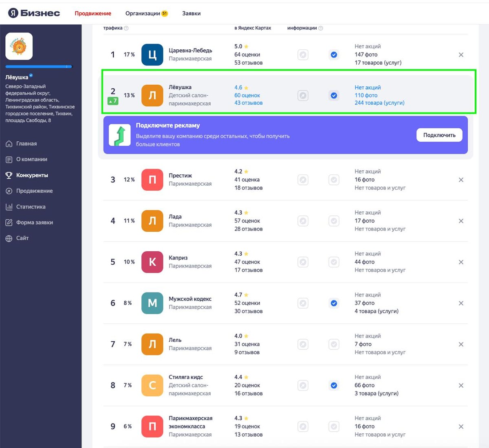489x448 pixels.
Task: Open the Главная home icon in sidebar
Action: pyautogui.click(x=9, y=144)
